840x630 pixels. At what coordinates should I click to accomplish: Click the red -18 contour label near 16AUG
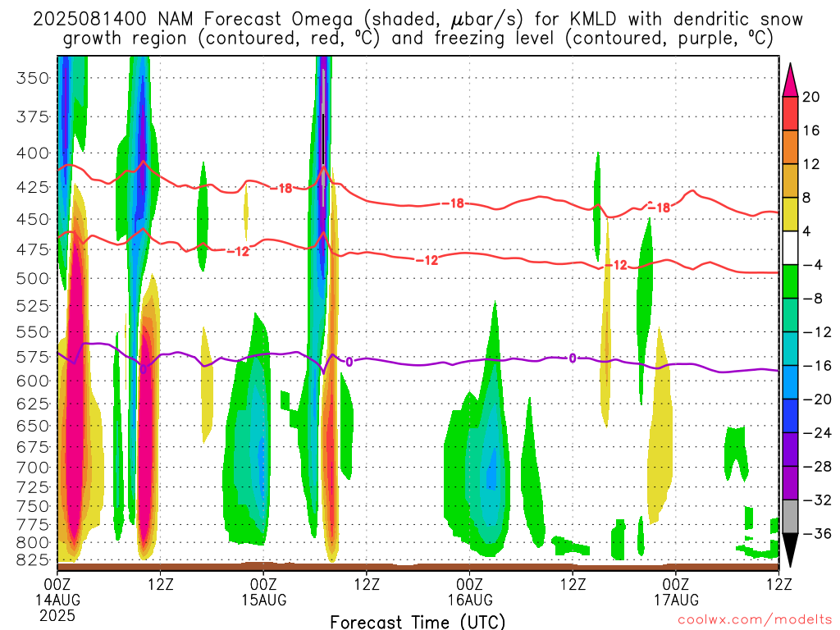pyautogui.click(x=454, y=203)
